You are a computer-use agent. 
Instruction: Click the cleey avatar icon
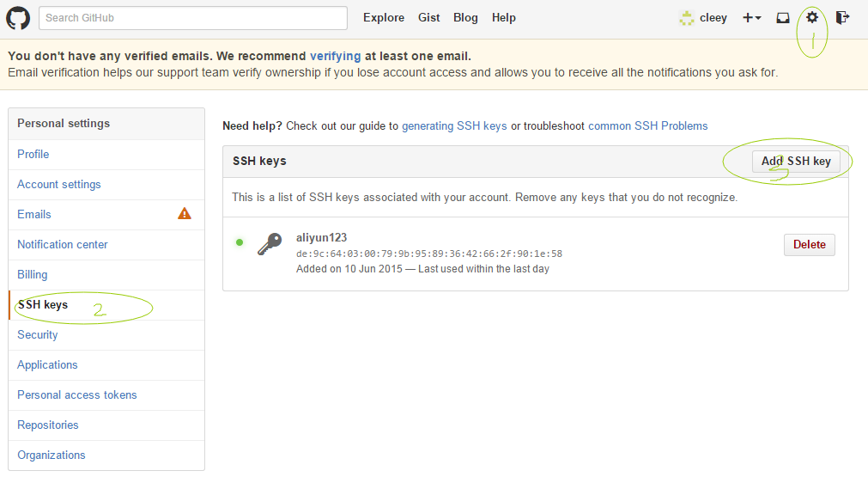pos(687,18)
